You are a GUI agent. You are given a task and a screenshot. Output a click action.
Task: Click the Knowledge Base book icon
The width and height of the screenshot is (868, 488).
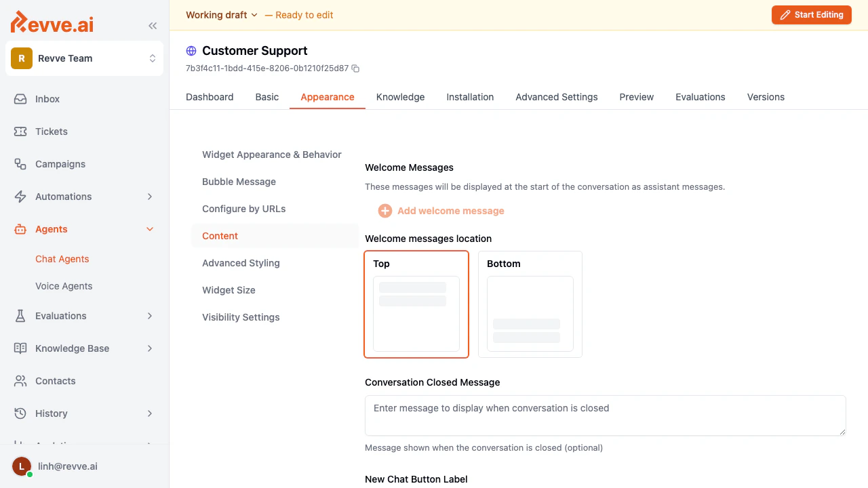pyautogui.click(x=20, y=348)
